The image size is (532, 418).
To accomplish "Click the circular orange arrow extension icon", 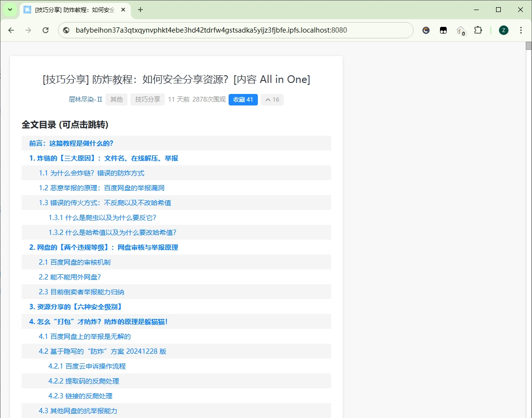I will tap(426, 30).
